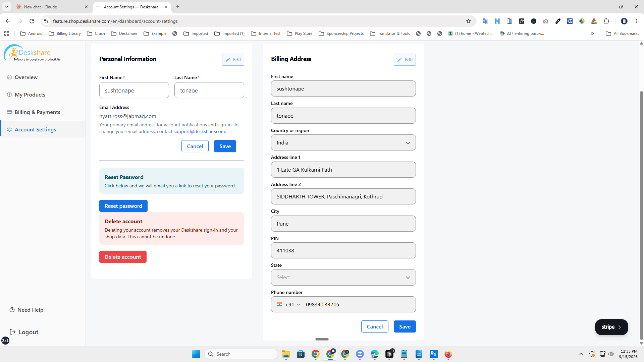Open Windows Start menu
Image resolution: width=644 pixels, height=362 pixels.
tap(196, 354)
